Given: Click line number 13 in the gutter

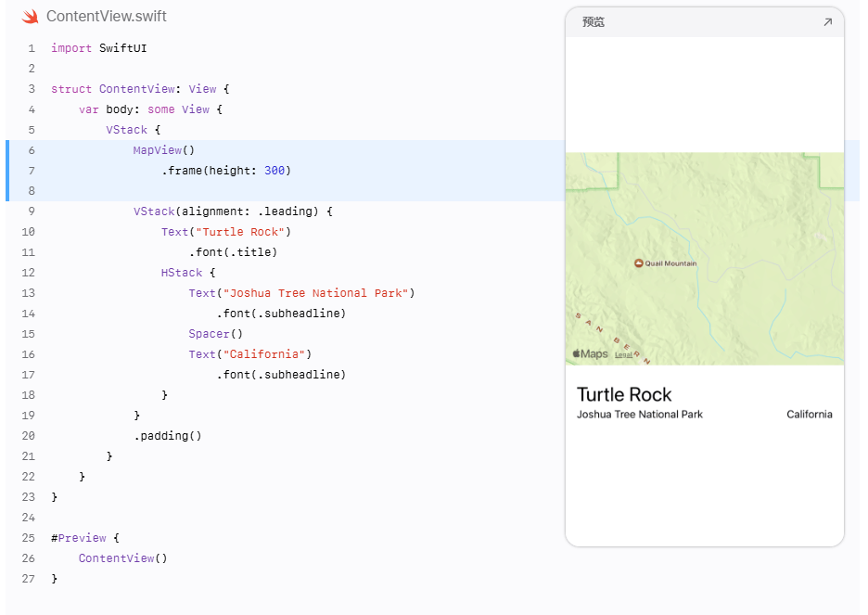Looking at the screenshot, I should pyautogui.click(x=28, y=293).
